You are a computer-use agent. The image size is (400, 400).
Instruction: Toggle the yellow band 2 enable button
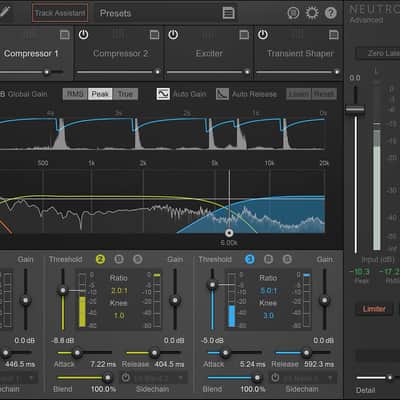100,259
